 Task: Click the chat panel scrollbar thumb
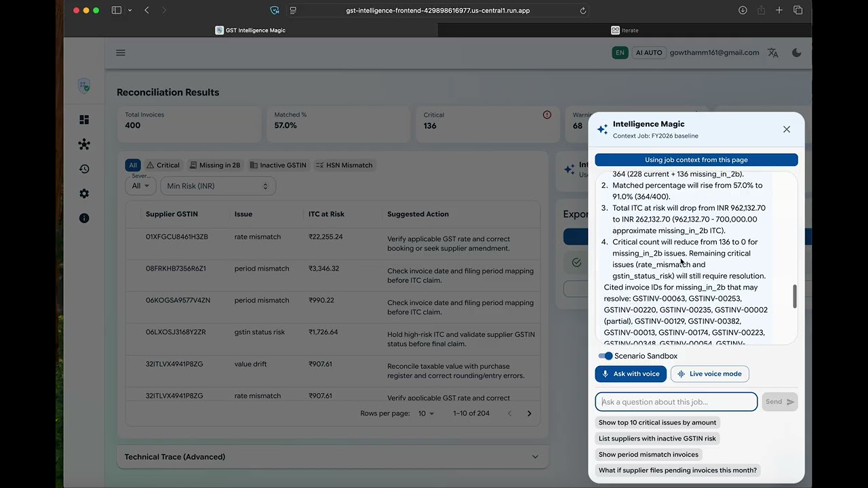pyautogui.click(x=795, y=297)
